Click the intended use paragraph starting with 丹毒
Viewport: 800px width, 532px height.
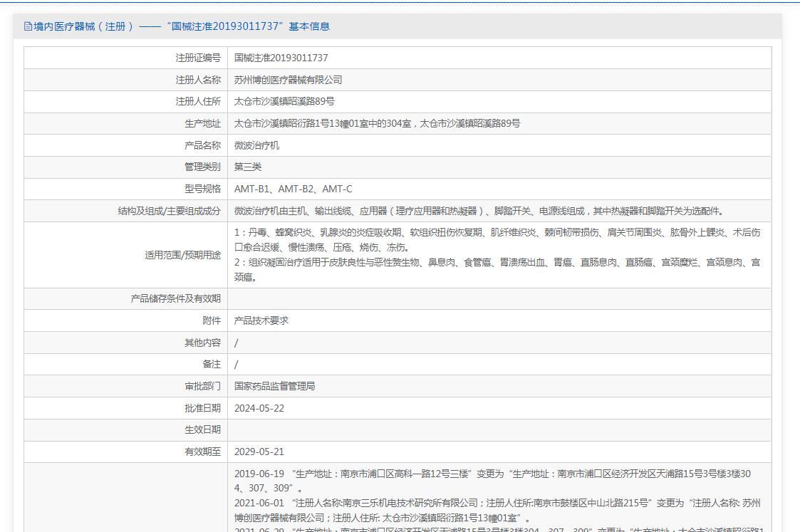coord(497,240)
